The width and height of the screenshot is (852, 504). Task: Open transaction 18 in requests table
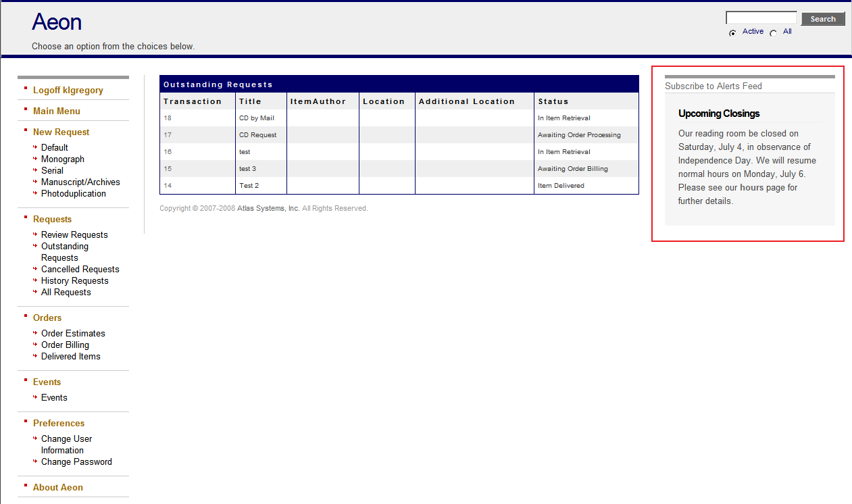tap(168, 118)
